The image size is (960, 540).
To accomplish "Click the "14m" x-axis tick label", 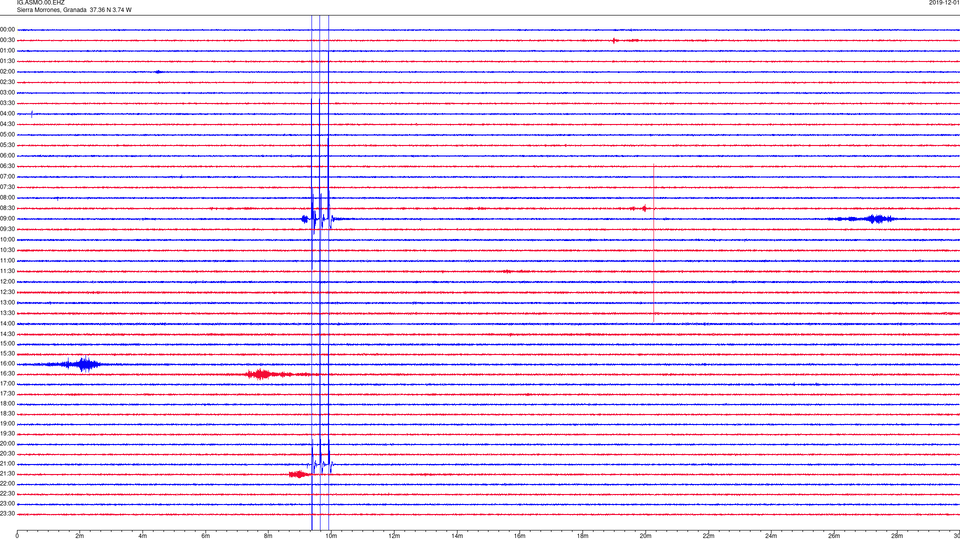I will 457,536.
